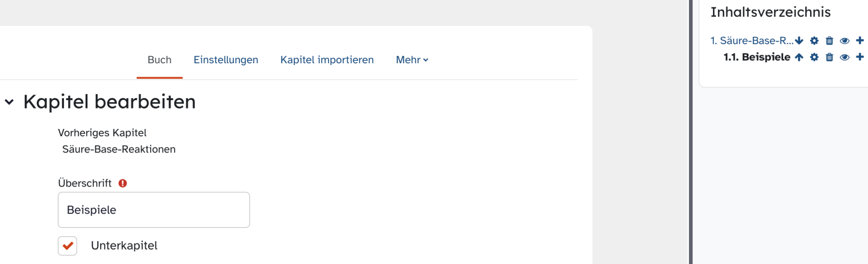The width and height of the screenshot is (868, 264).
Task: Move Beispiele subchapter up with arrow icon
Action: tap(799, 57)
